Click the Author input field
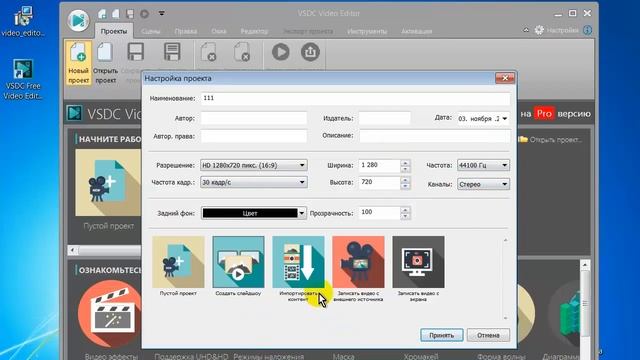 click(x=253, y=118)
